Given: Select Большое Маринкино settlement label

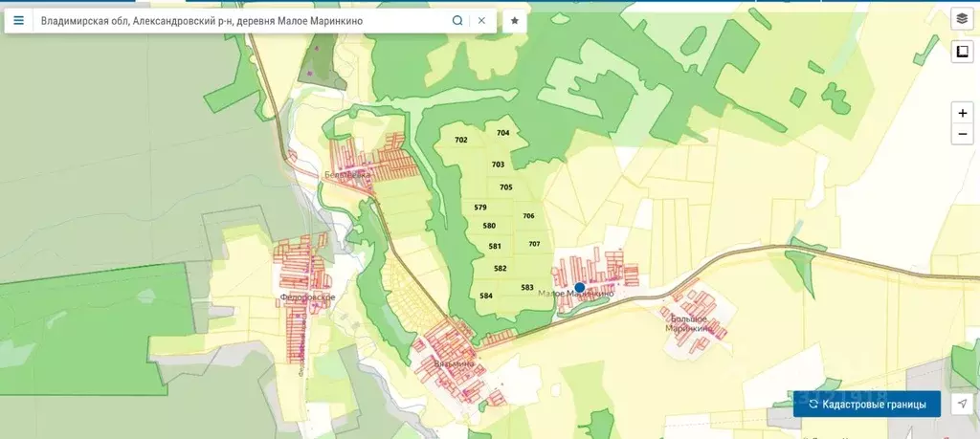Looking at the screenshot, I should (x=689, y=323).
